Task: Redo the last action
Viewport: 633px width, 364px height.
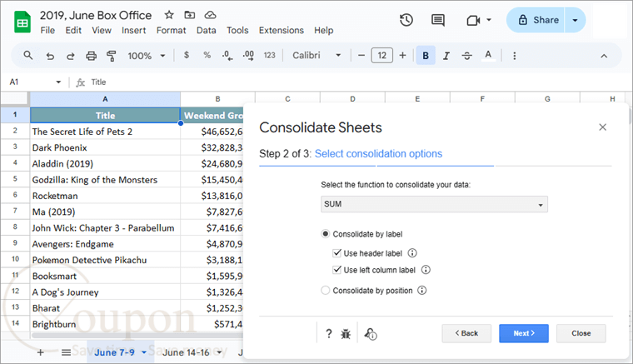Action: click(x=70, y=56)
